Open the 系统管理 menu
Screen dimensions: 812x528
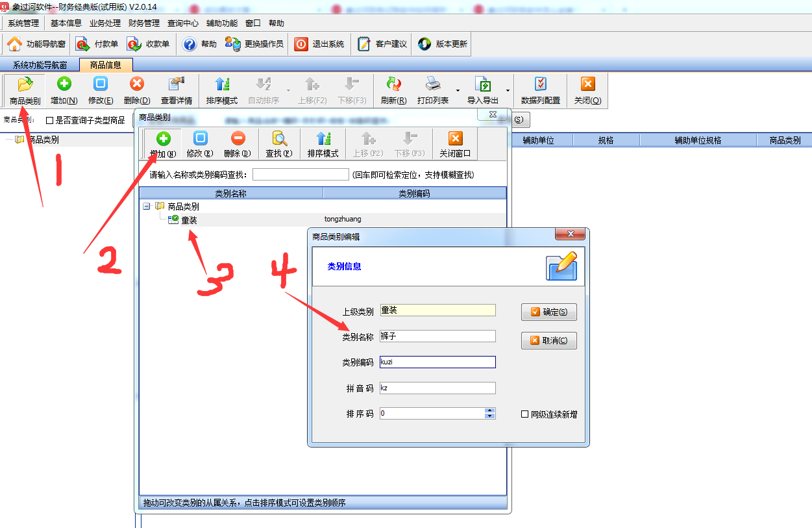tap(24, 23)
